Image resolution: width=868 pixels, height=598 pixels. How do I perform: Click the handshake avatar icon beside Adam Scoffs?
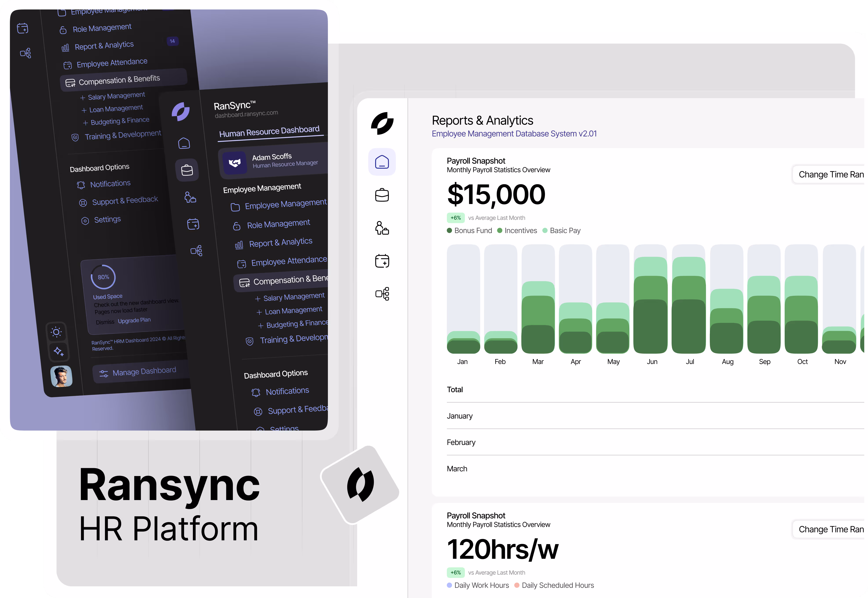coord(235,163)
